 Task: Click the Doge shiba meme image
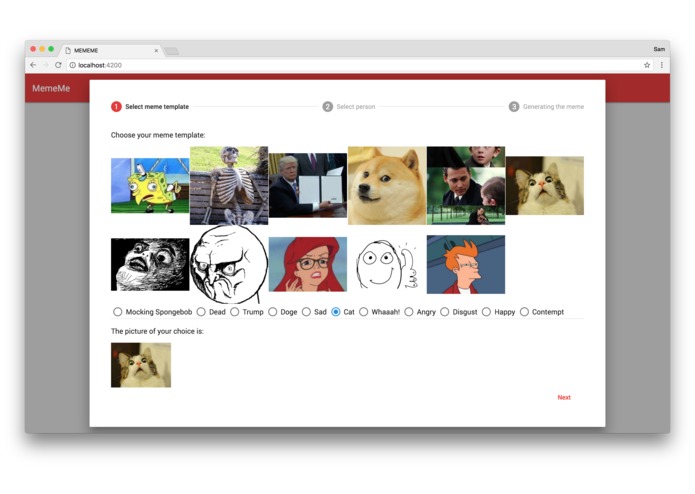pos(387,186)
